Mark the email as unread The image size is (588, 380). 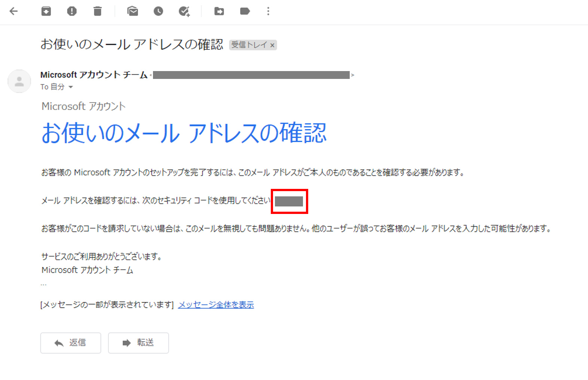tap(133, 11)
